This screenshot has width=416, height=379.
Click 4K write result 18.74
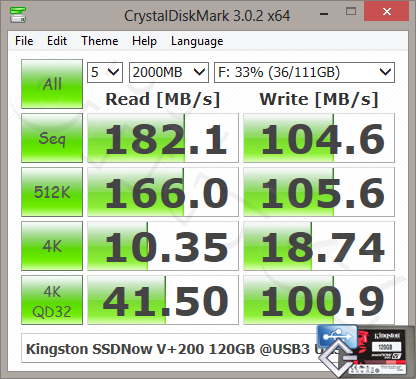click(x=319, y=246)
